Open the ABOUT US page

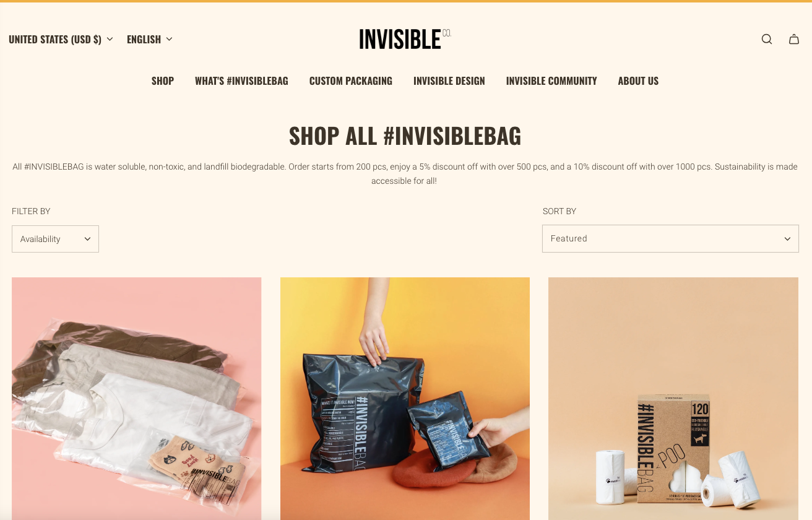click(x=638, y=81)
